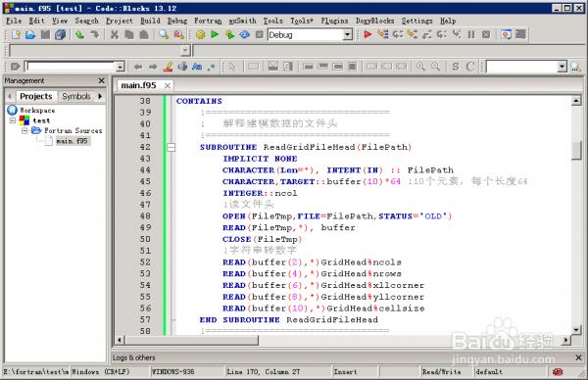Close the main.f95 editor tab
588x380 pixels.
coord(168,86)
